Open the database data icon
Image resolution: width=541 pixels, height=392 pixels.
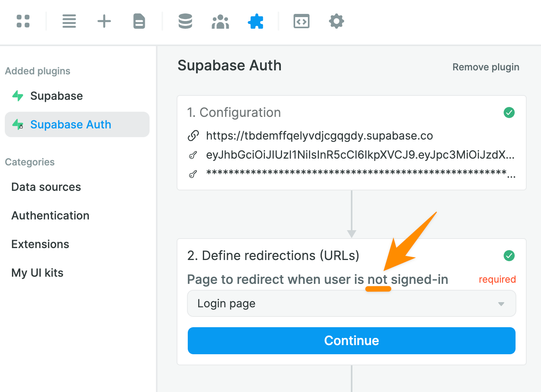point(185,21)
